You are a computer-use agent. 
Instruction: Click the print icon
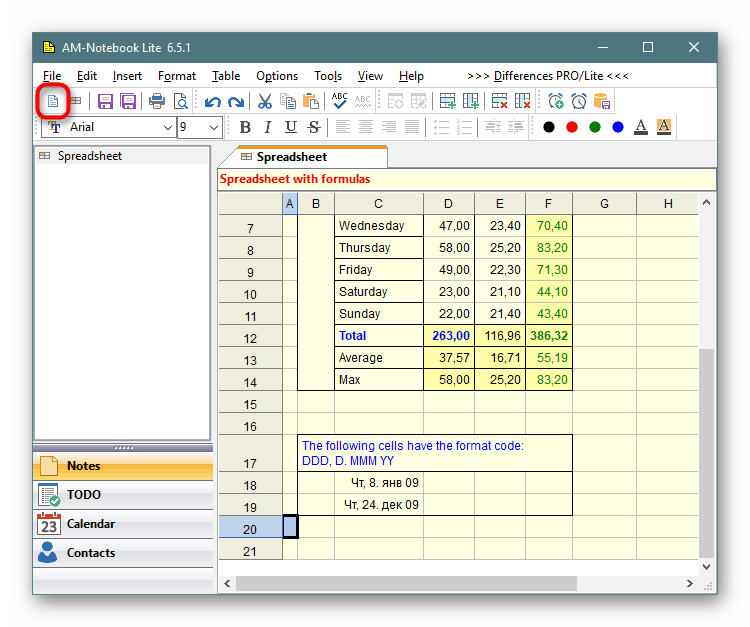coord(157,101)
